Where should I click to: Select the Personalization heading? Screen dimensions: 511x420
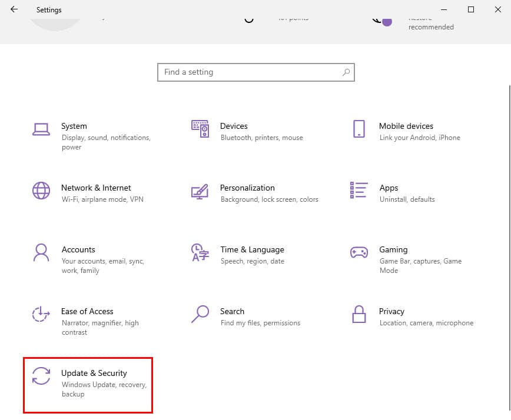pyautogui.click(x=247, y=188)
